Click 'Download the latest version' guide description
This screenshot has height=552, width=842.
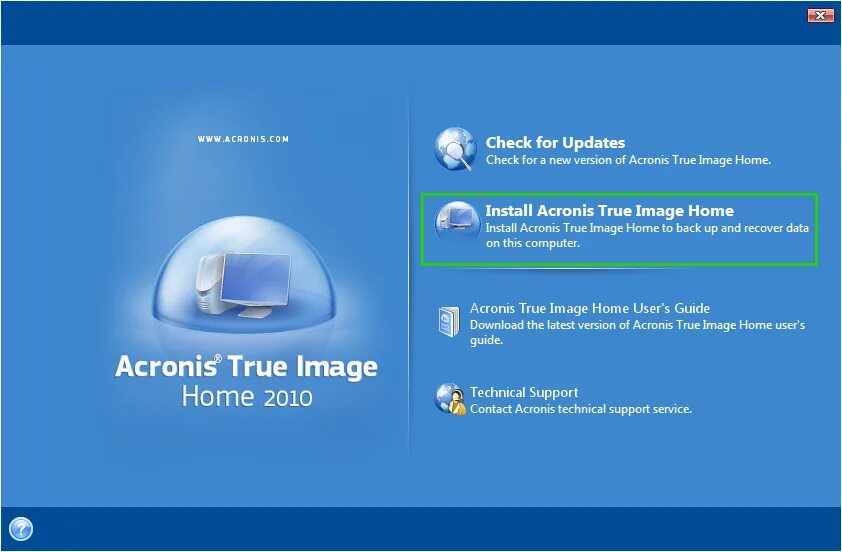[637, 332]
